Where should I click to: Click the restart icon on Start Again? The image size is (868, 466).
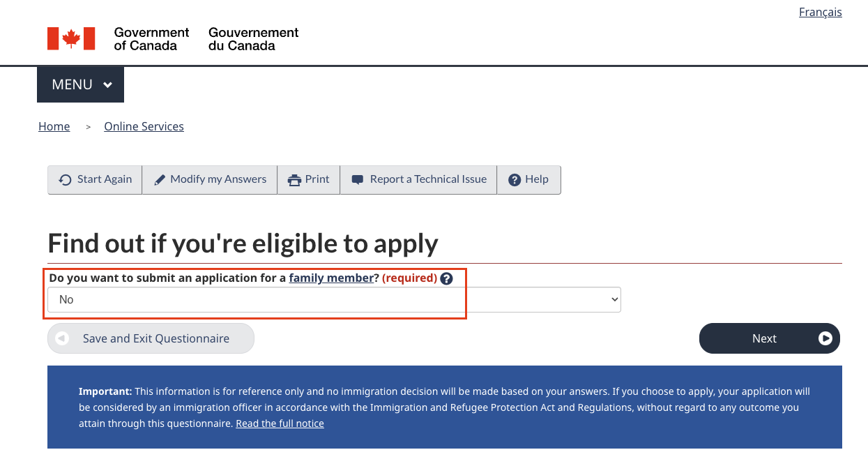point(65,179)
